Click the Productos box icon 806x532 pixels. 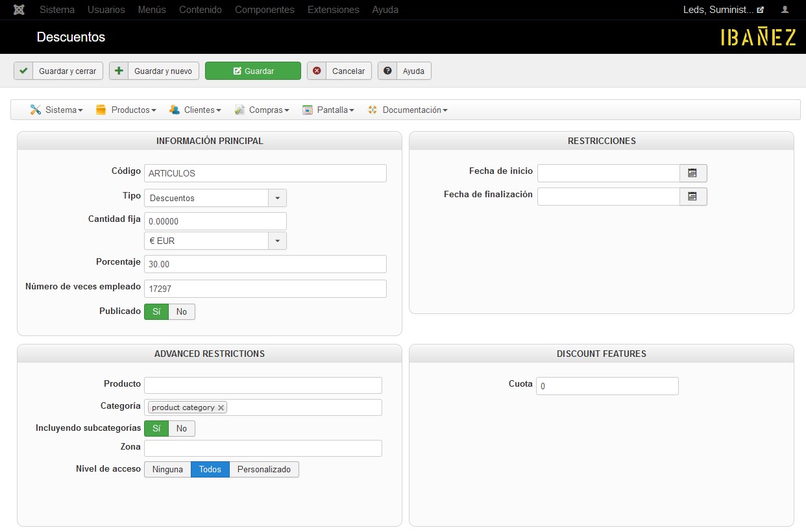[101, 110]
